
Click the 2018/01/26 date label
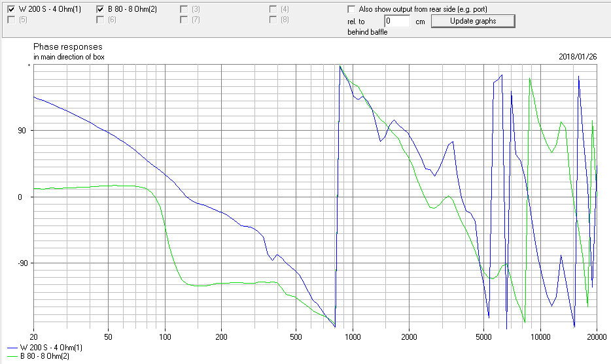578,56
